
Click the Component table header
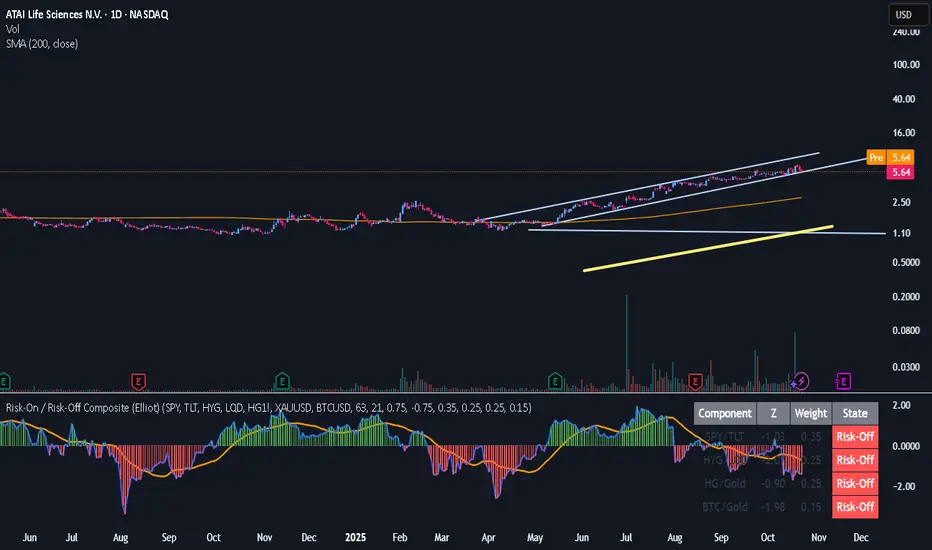[x=725, y=413]
